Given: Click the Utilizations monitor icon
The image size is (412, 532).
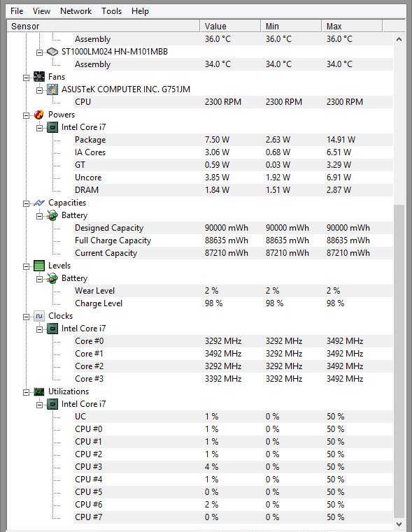Looking at the screenshot, I should 39,391.
